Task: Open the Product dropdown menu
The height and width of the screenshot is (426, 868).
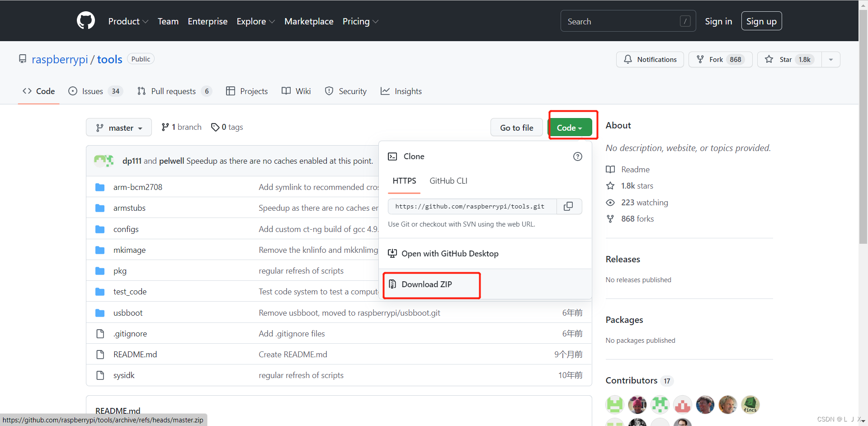Action: point(128,21)
